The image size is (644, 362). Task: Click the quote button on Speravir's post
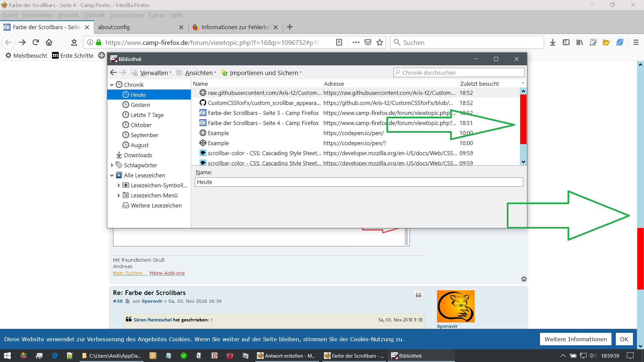pos(418,295)
